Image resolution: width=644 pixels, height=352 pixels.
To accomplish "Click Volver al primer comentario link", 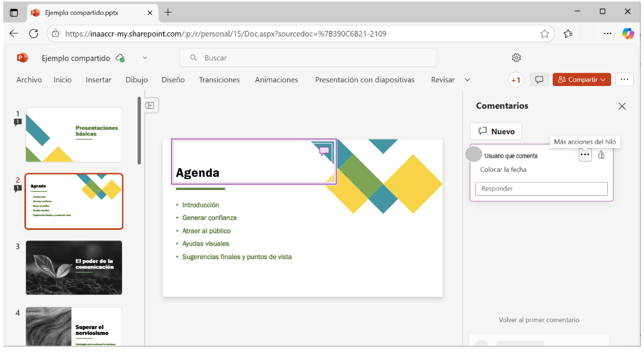I will [539, 320].
